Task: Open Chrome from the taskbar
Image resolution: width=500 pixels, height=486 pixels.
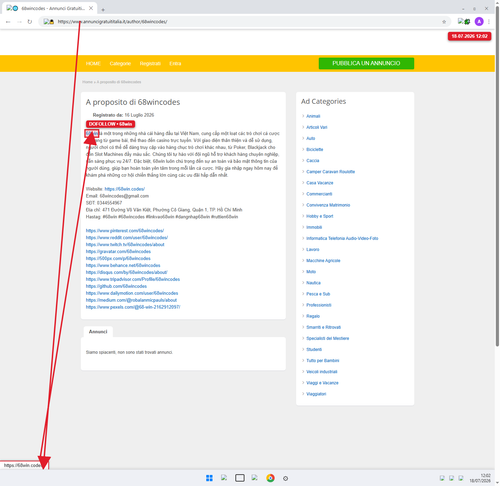Action: pos(270,478)
